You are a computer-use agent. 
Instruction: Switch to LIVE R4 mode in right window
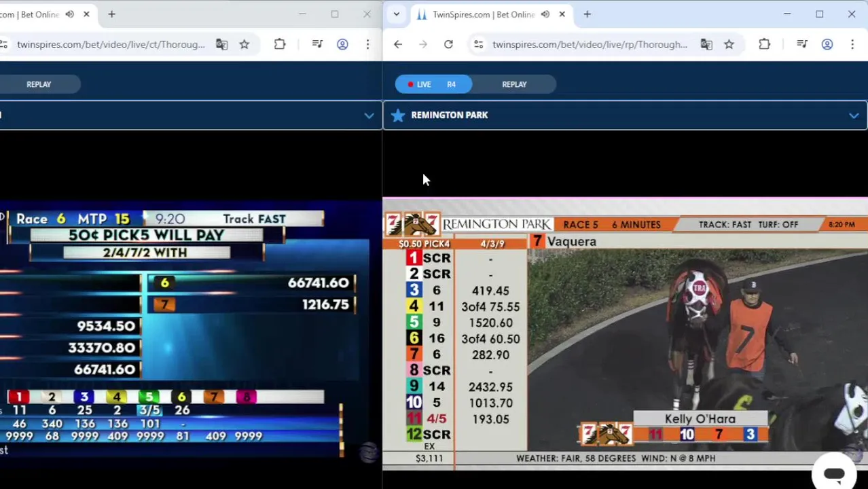click(x=433, y=84)
